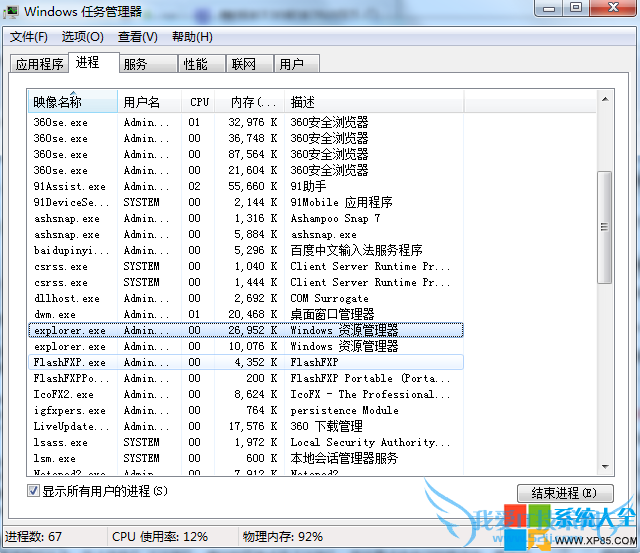Click the scrollbar up arrow

click(x=605, y=99)
